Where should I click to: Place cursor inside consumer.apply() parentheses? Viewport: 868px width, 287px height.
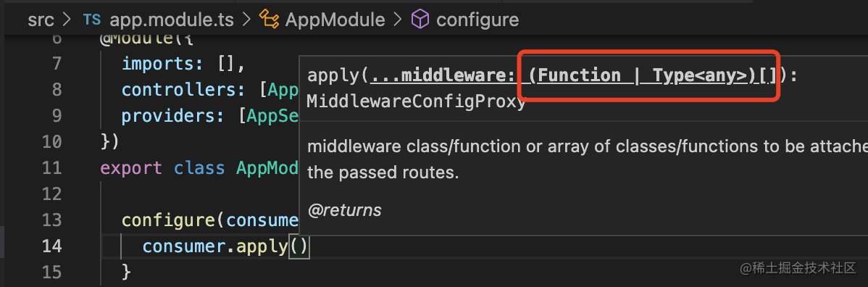299,246
